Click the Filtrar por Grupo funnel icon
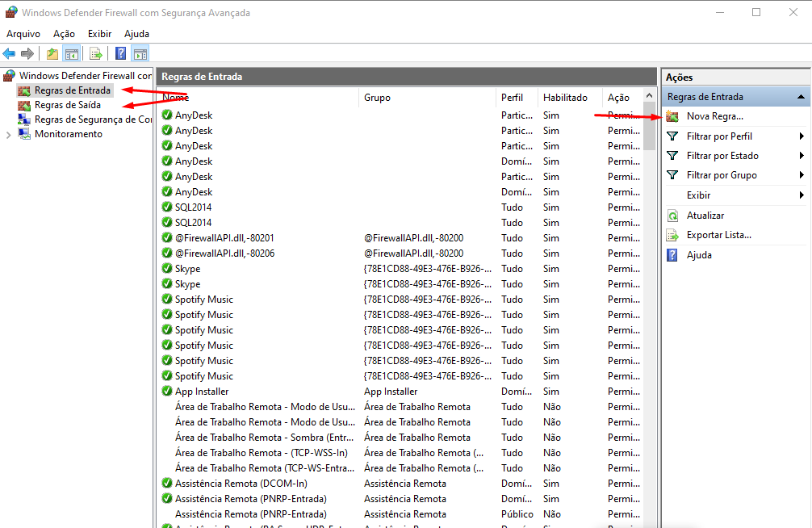 pyautogui.click(x=672, y=176)
